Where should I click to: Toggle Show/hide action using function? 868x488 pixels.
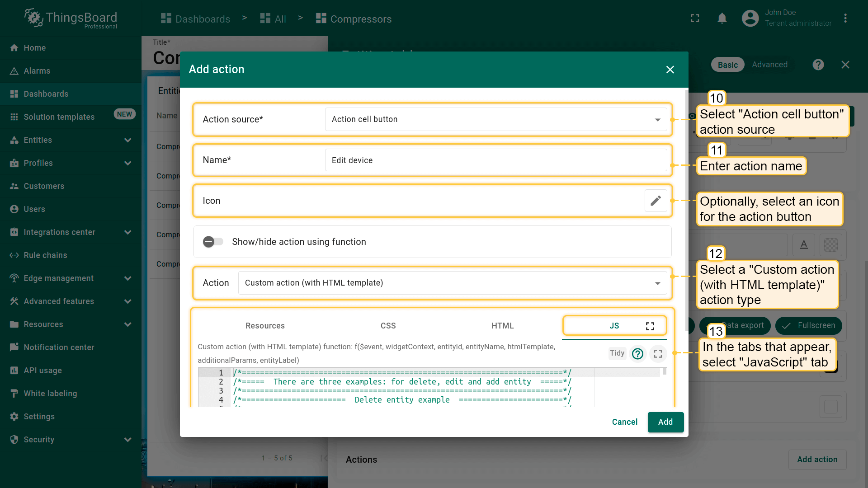(x=213, y=242)
